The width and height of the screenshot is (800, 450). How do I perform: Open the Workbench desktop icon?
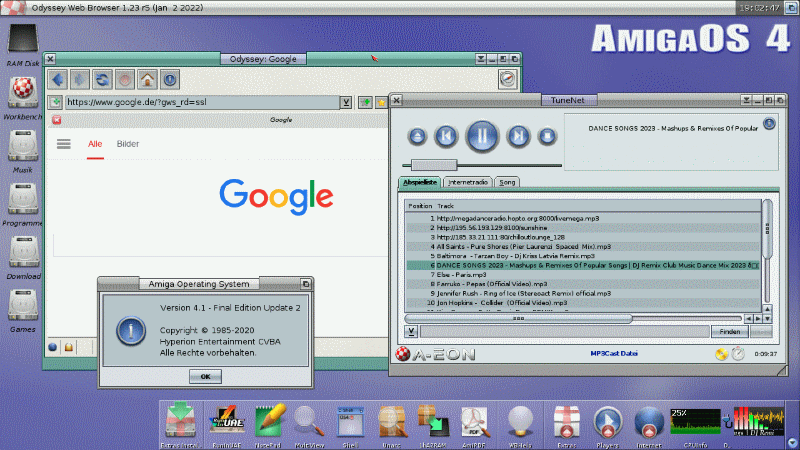click(23, 93)
